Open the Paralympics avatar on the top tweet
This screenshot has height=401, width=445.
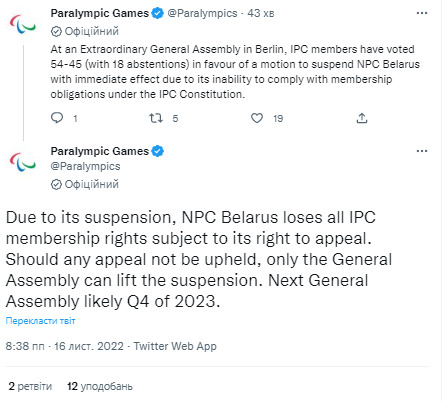click(22, 24)
